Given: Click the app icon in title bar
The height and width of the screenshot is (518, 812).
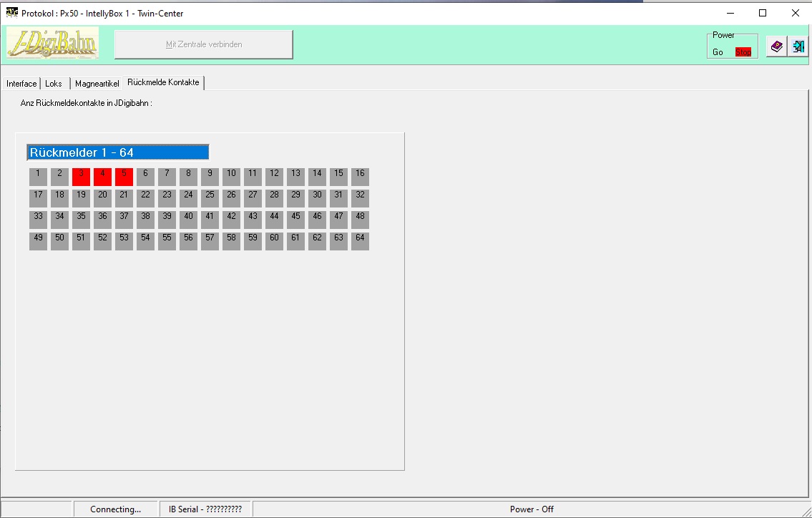Looking at the screenshot, I should pyautogui.click(x=11, y=12).
